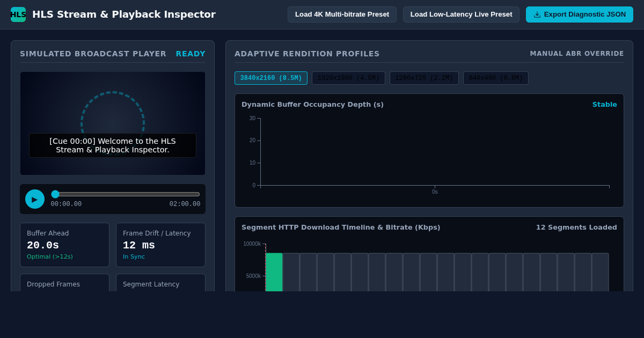Select the 3840x2160 (8.5M) rendition
This screenshot has width=644, height=338.
click(x=271, y=78)
